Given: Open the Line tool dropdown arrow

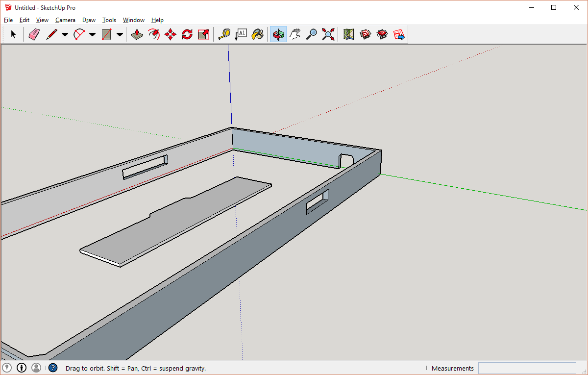Looking at the screenshot, I should pos(65,34).
